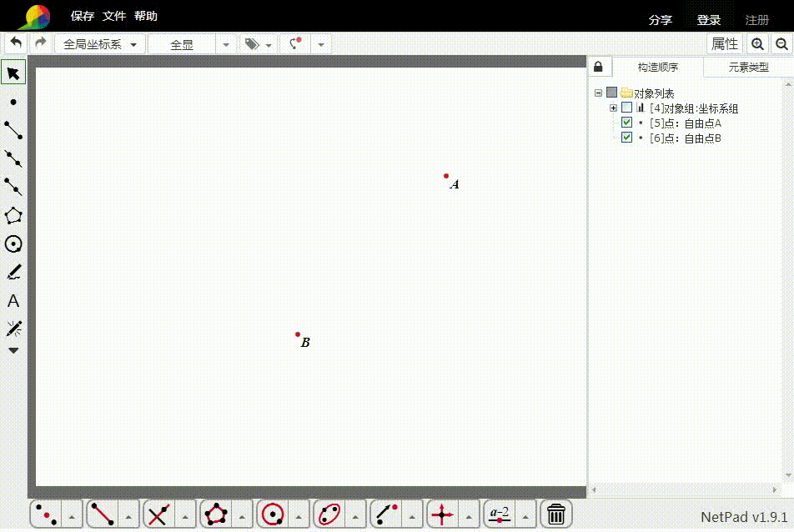The width and height of the screenshot is (794, 532).
Task: Toggle the lock icon in object panel
Action: pos(598,67)
